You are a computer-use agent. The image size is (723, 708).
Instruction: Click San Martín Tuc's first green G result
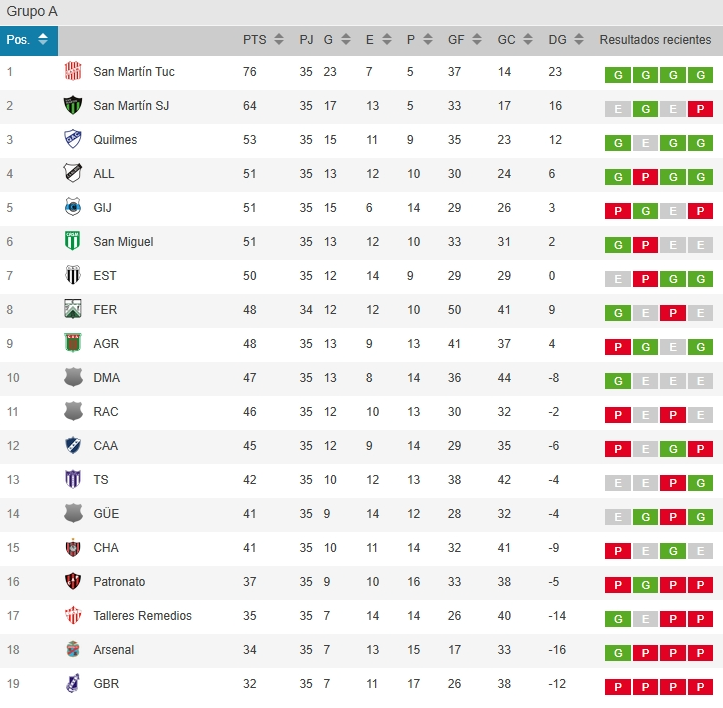point(618,75)
